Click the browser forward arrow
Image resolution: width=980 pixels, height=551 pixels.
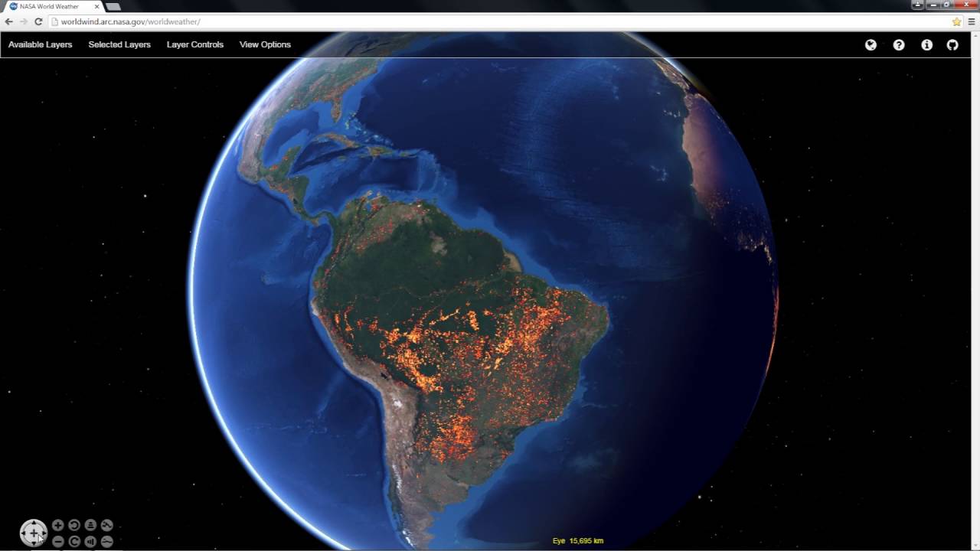click(24, 21)
